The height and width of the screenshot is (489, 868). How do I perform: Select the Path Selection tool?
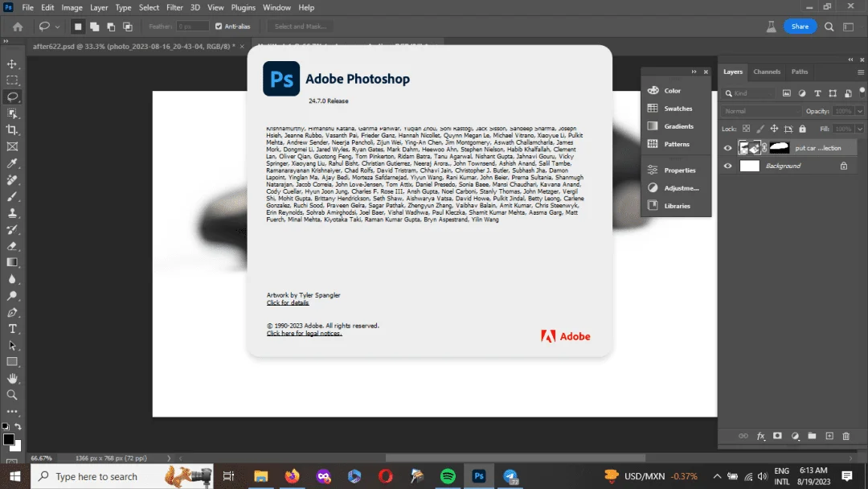click(x=12, y=346)
